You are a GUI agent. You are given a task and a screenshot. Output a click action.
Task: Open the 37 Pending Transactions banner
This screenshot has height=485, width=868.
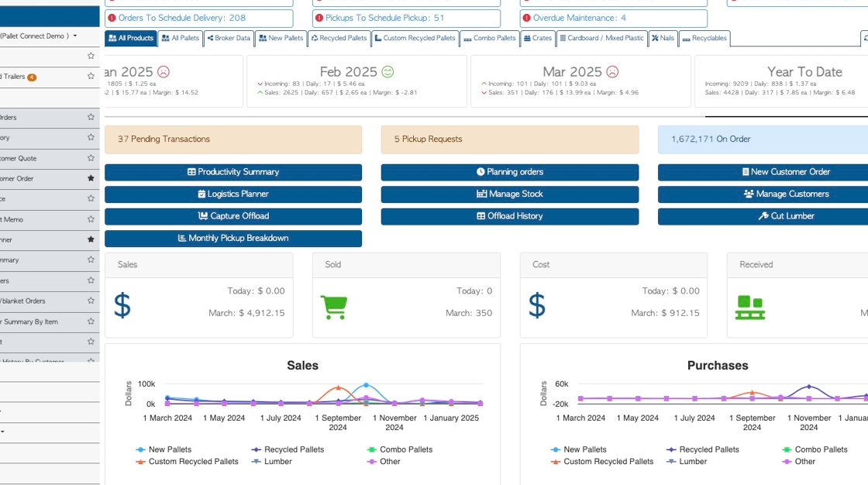click(233, 139)
